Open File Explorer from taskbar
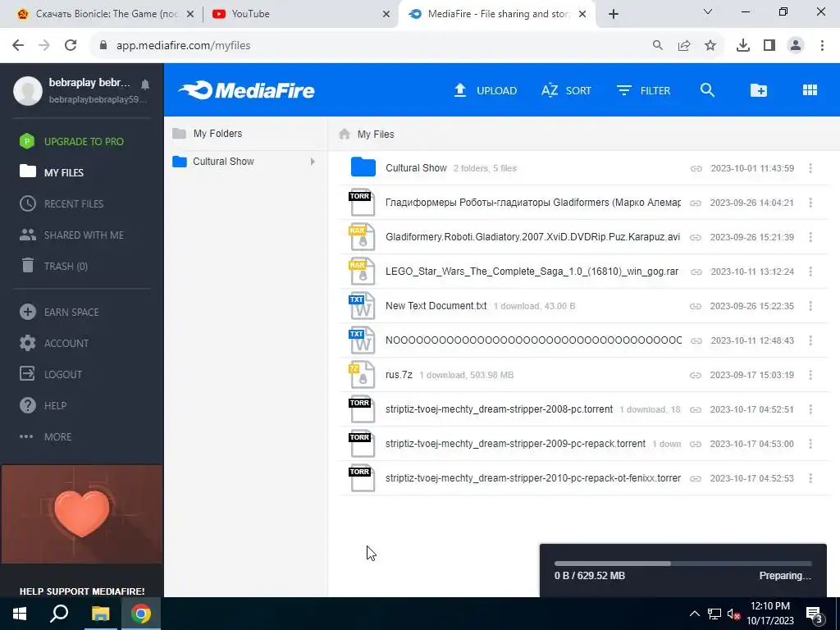 click(x=100, y=614)
